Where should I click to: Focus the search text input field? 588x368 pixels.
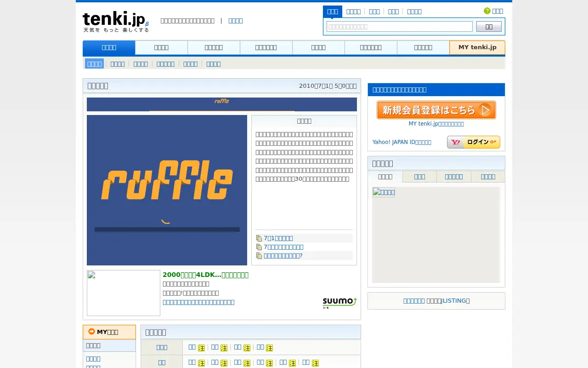[400, 27]
